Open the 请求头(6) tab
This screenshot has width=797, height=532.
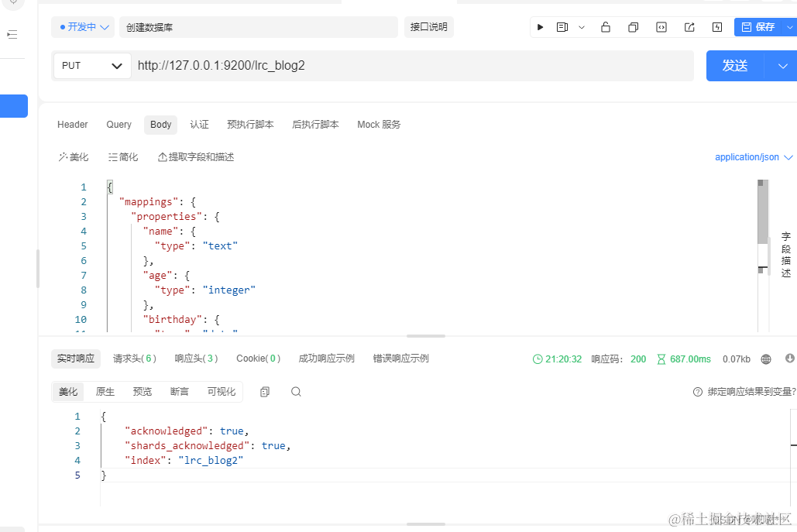coord(135,359)
